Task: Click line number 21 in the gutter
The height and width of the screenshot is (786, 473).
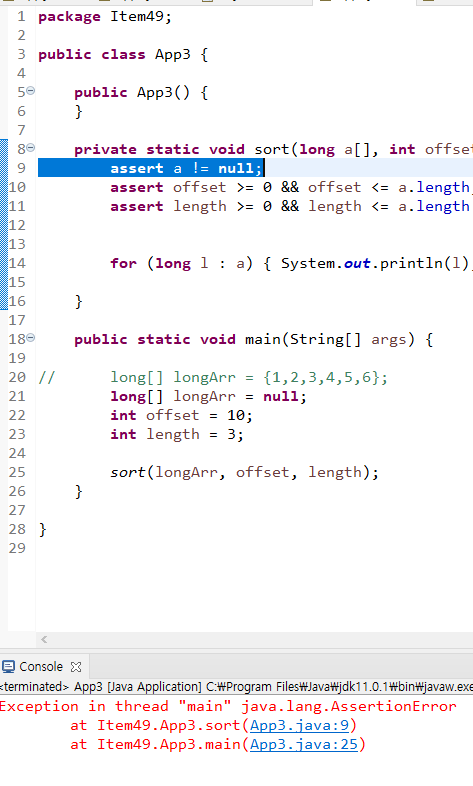Action: click(17, 397)
